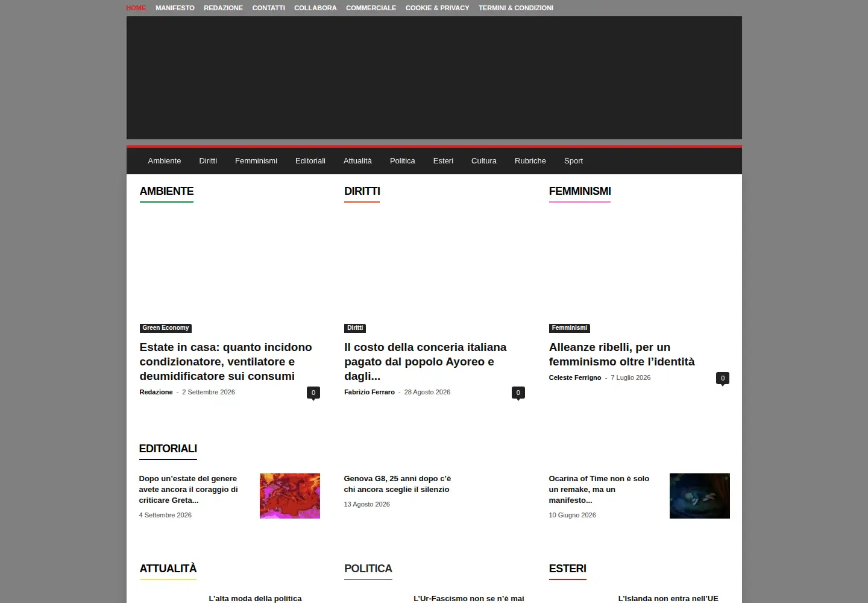
Task: Open the POLITICA section heading
Action: 368,569
